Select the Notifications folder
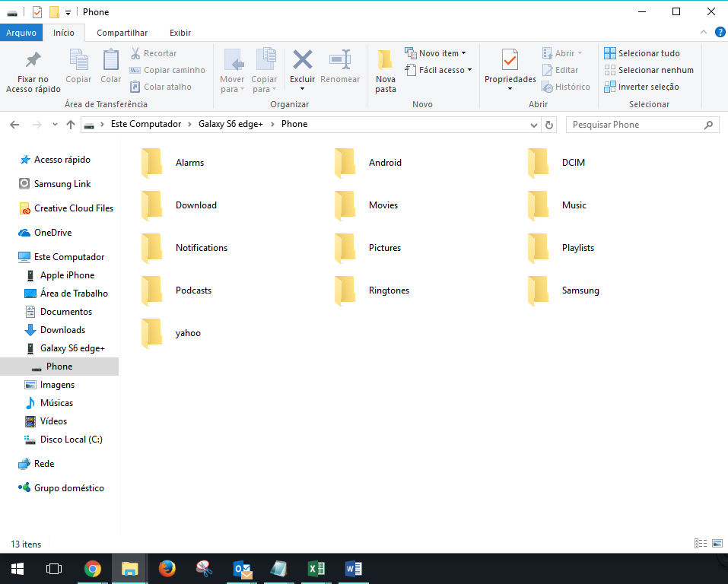Image resolution: width=728 pixels, height=584 pixels. point(184,249)
